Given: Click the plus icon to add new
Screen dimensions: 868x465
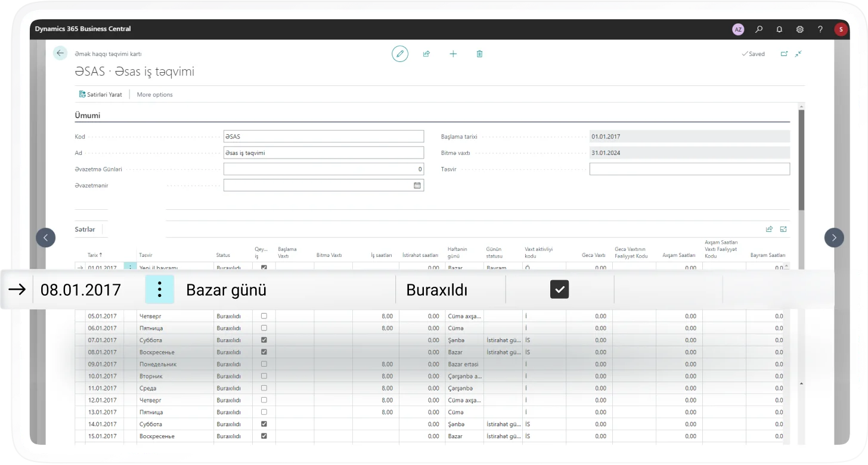Looking at the screenshot, I should pyautogui.click(x=453, y=54).
